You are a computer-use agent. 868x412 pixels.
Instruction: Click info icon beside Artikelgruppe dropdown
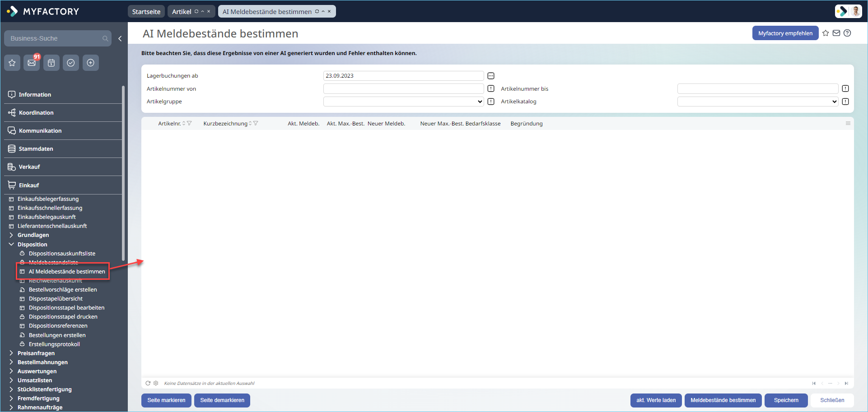coord(491,102)
